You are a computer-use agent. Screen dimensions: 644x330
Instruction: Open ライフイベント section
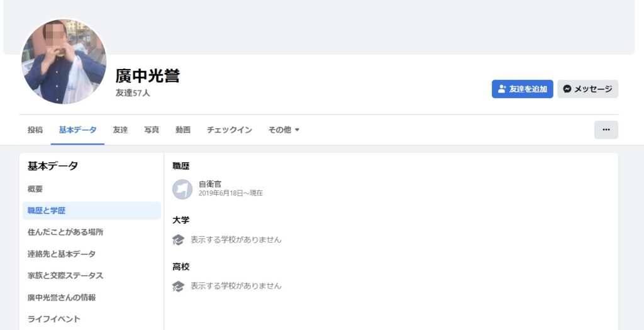92,319
